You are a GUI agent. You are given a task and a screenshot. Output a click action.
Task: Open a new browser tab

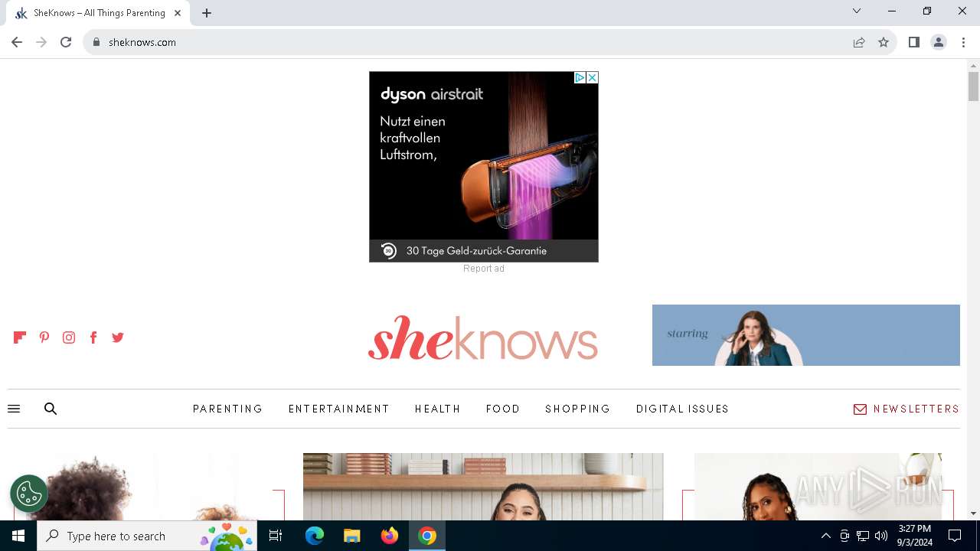point(207,13)
